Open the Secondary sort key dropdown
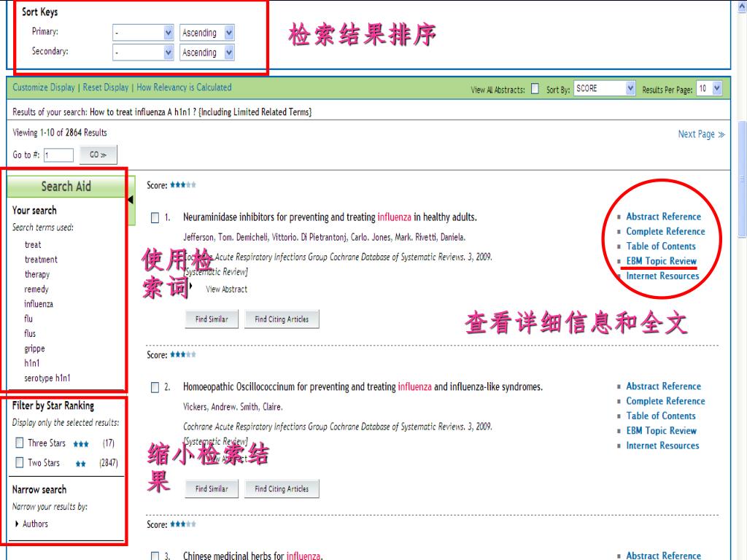Screen dimensions: 747x560 tap(143, 52)
